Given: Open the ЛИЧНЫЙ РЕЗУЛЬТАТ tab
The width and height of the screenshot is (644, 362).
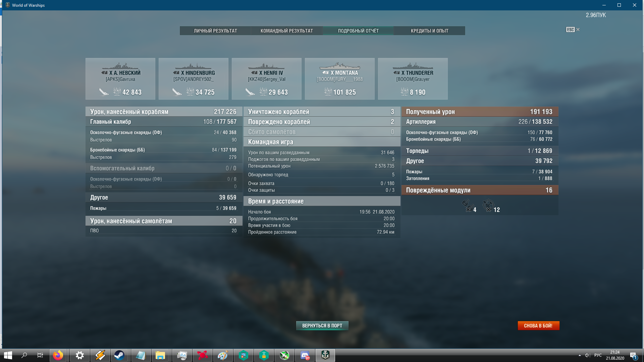Looking at the screenshot, I should (215, 31).
